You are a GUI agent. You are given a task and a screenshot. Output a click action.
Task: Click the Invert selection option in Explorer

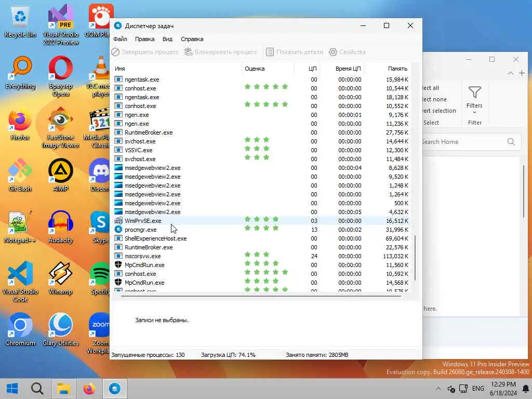pos(440,111)
